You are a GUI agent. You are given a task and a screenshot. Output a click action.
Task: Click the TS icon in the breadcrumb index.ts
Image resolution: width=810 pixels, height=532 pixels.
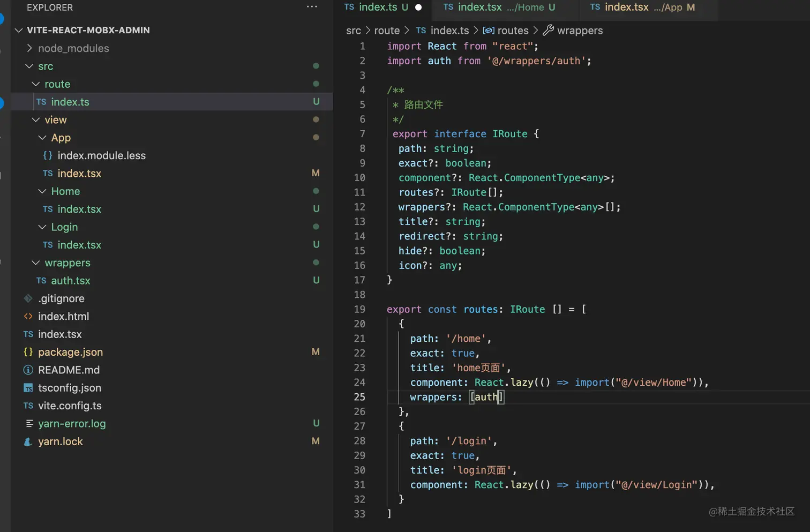(421, 31)
